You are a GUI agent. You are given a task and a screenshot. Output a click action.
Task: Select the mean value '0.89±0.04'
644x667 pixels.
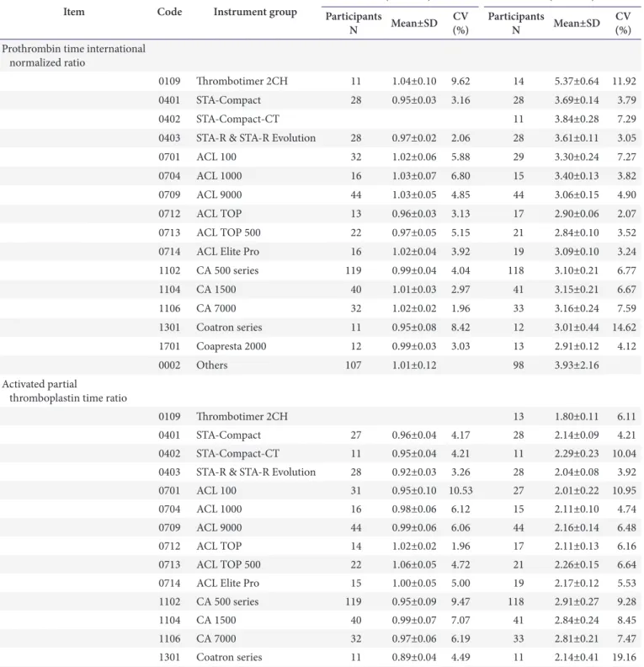pyautogui.click(x=414, y=657)
